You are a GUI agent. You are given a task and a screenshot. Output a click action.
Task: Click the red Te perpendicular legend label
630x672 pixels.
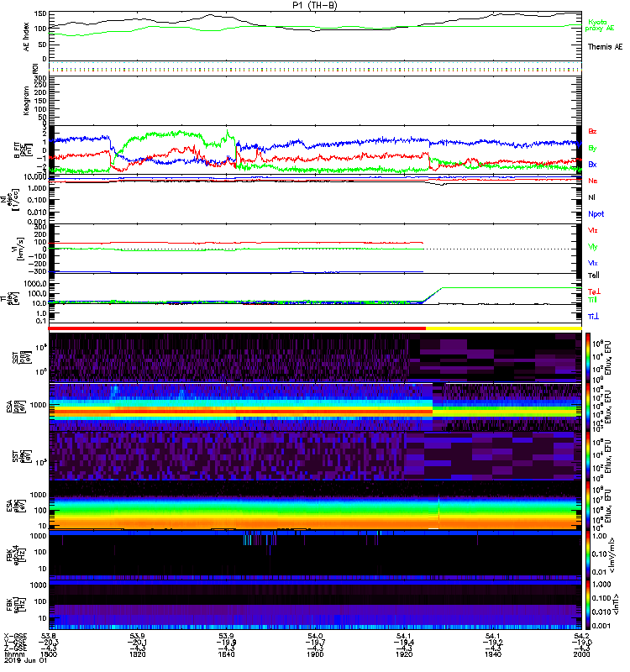[594, 291]
